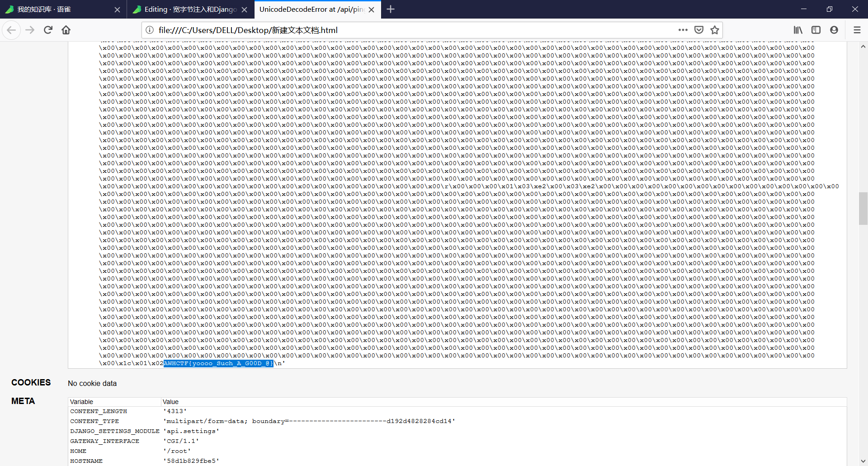Click the '/root' value
The width and height of the screenshot is (868, 466).
(x=177, y=451)
